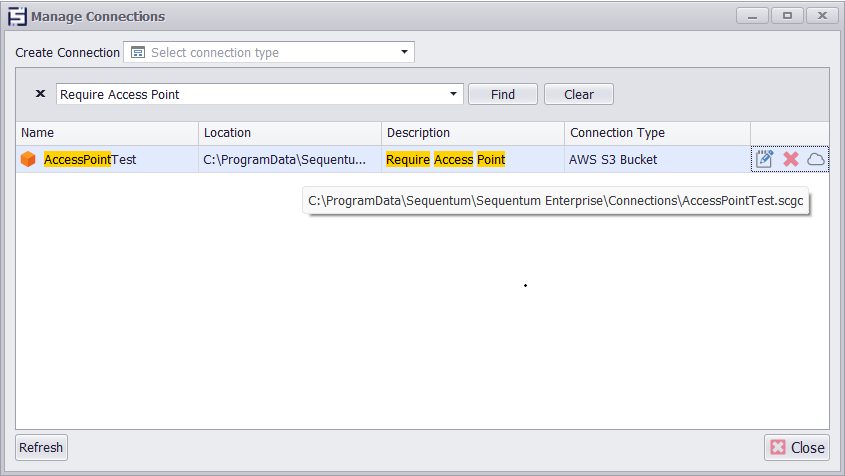This screenshot has width=845, height=476.
Task: Sort by the Description column header
Action: click(x=473, y=133)
